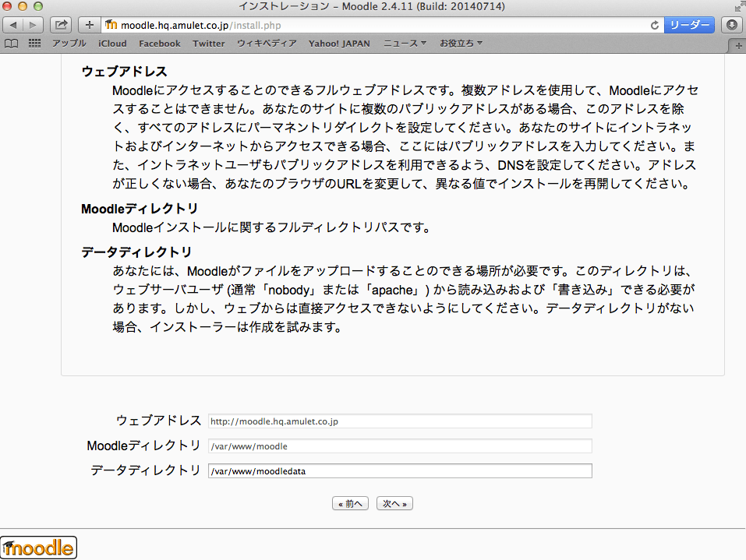The width and height of the screenshot is (746, 560).
Task: Open the Facebook bookmark
Action: point(159,44)
